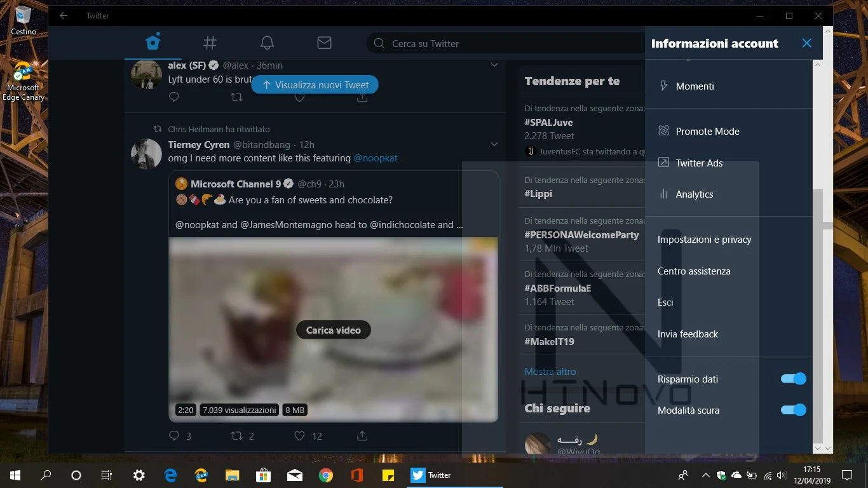Open trend #PERSONAWelcomeParty
The width and height of the screenshot is (868, 488).
tap(581, 234)
